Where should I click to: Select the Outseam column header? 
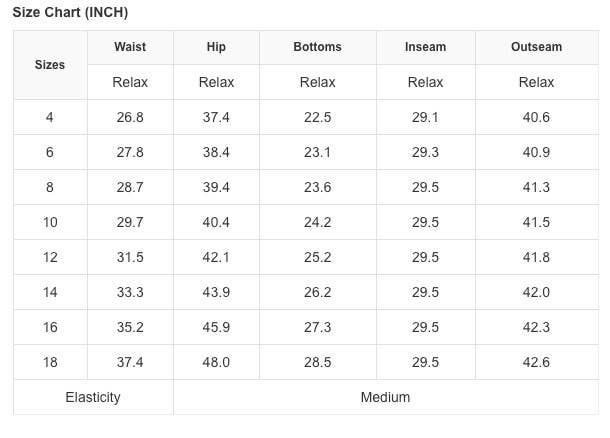tap(536, 47)
